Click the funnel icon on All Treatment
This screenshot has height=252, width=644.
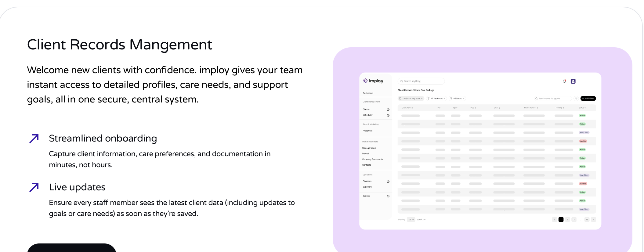click(x=429, y=99)
